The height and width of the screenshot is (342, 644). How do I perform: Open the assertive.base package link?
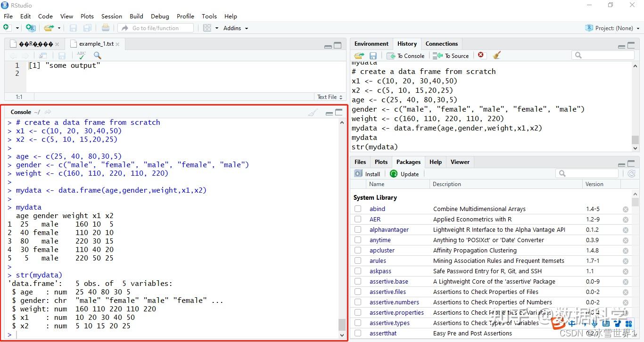click(x=388, y=282)
